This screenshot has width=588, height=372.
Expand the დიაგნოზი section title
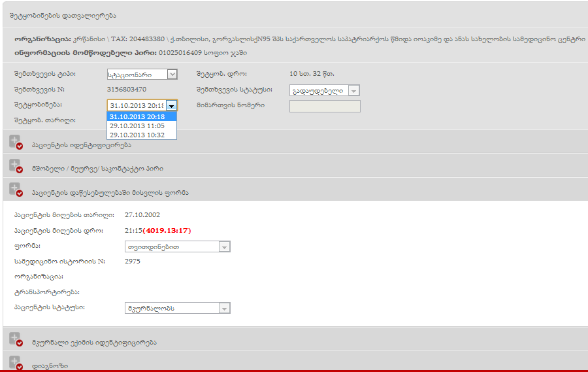coord(50,365)
